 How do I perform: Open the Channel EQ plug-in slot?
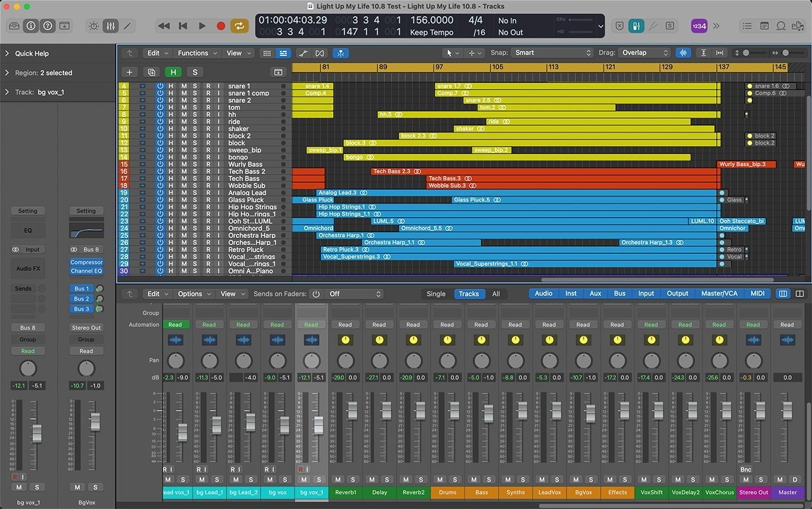pyautogui.click(x=86, y=271)
